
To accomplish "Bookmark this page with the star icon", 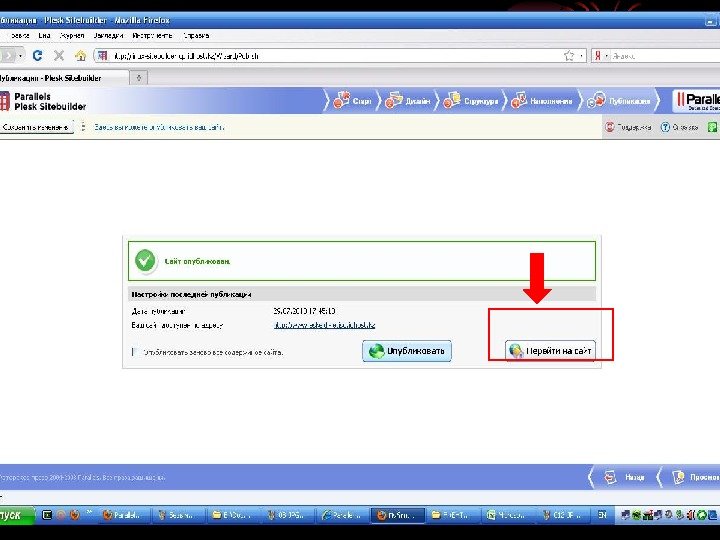I will (x=569, y=56).
